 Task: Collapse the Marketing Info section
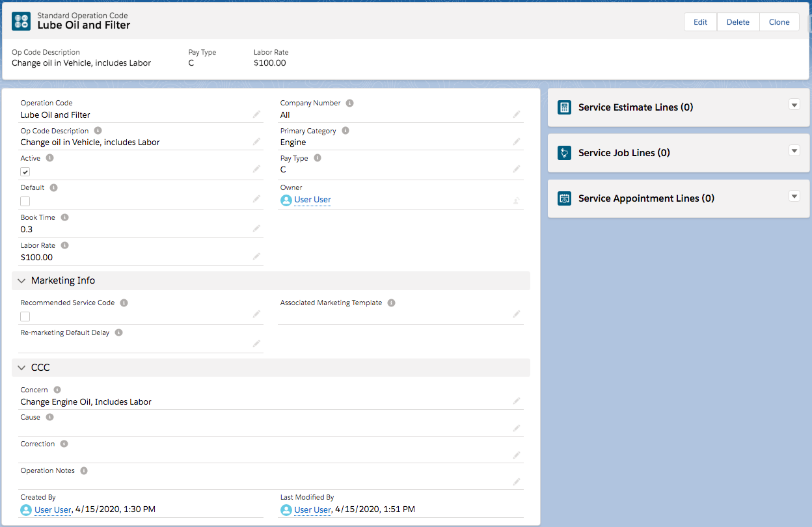(x=22, y=281)
